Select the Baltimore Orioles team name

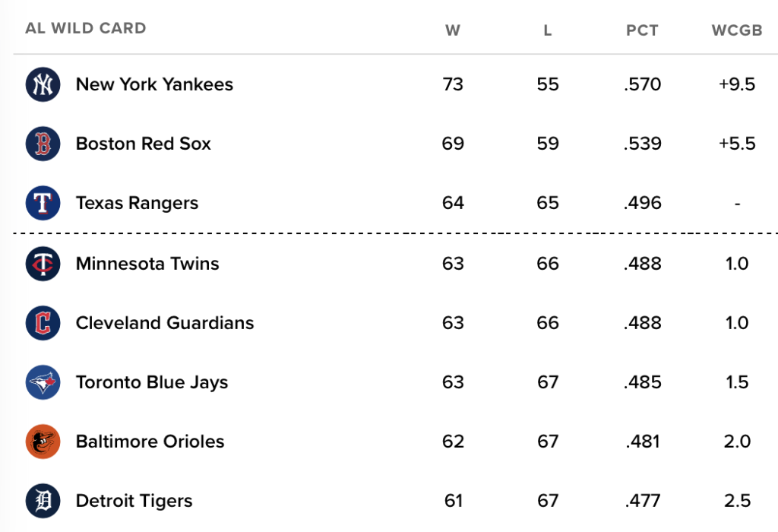tap(150, 442)
